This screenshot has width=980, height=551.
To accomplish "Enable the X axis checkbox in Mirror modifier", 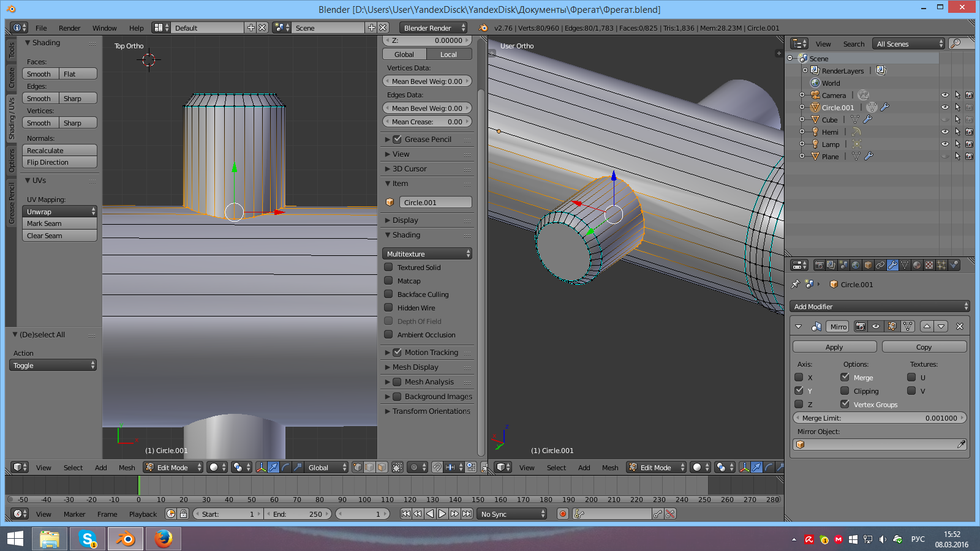I will tap(799, 377).
